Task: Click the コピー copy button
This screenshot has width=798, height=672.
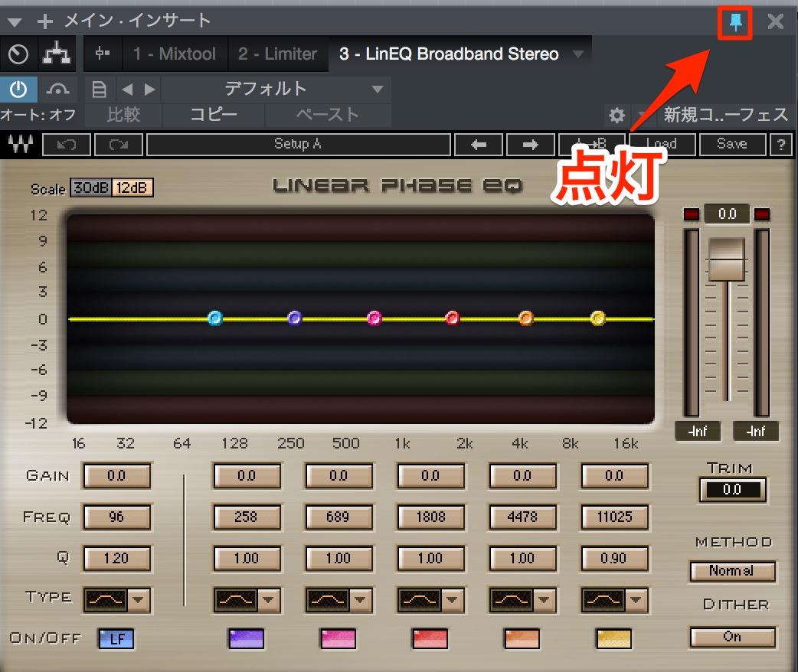Action: click(x=214, y=115)
